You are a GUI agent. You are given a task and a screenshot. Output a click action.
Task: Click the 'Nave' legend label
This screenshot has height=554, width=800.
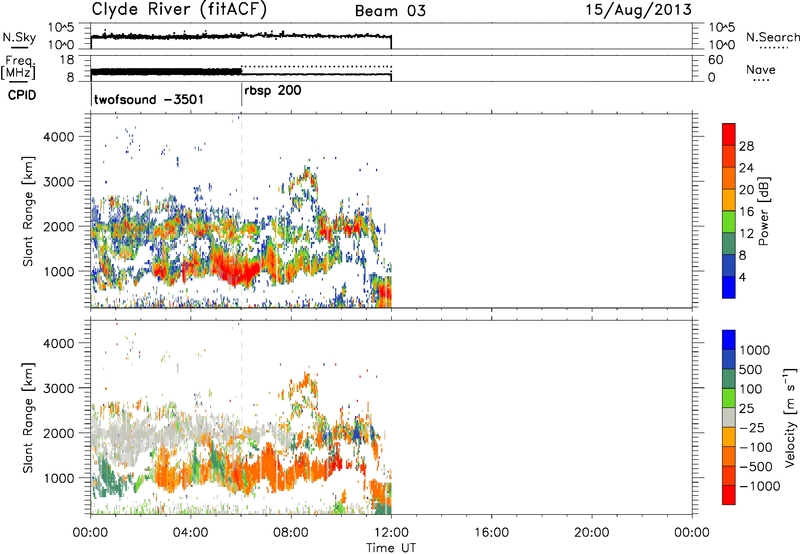761,70
